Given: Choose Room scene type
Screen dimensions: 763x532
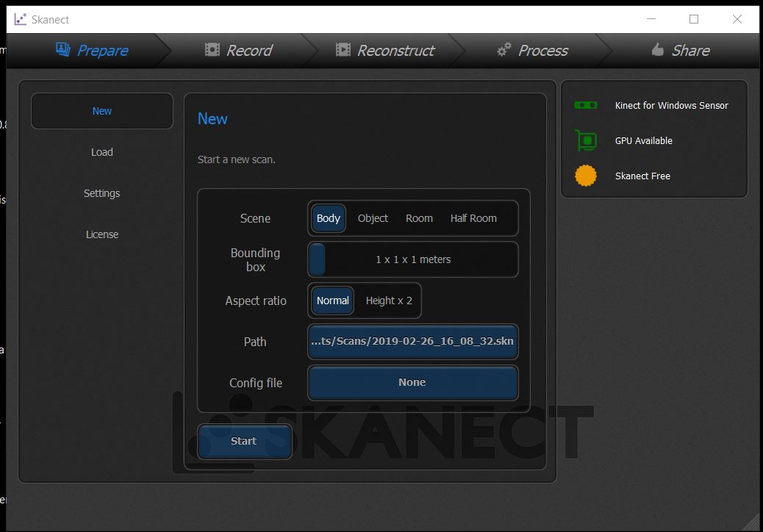Looking at the screenshot, I should pos(419,218).
